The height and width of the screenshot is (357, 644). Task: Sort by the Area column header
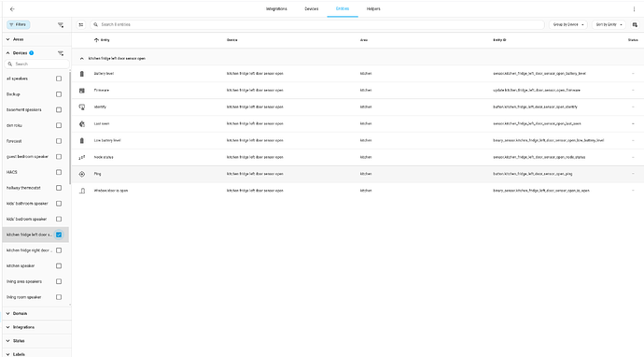[x=364, y=40]
